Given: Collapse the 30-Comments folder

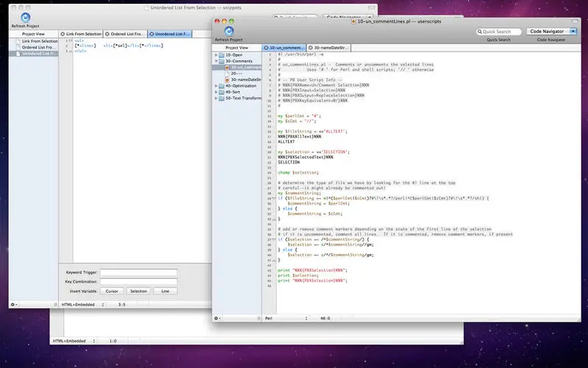Looking at the screenshot, I should (216, 62).
